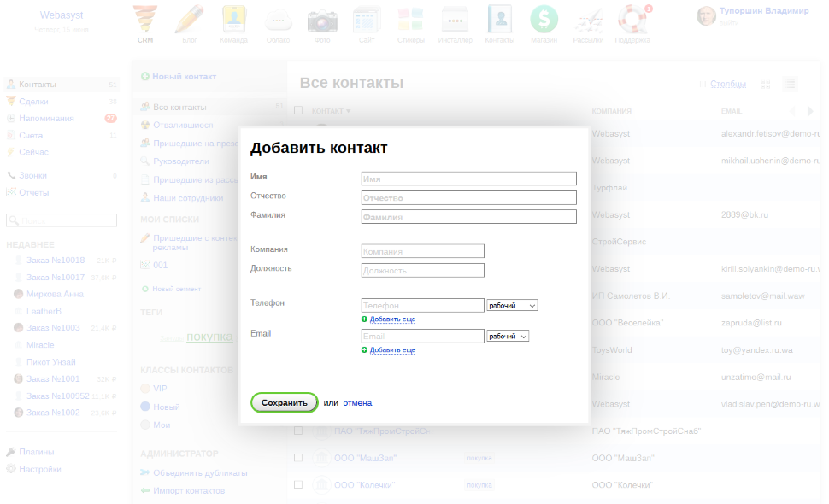This screenshot has height=504, width=829.
Task: Click Объединить дубликаты link
Action: [200, 473]
